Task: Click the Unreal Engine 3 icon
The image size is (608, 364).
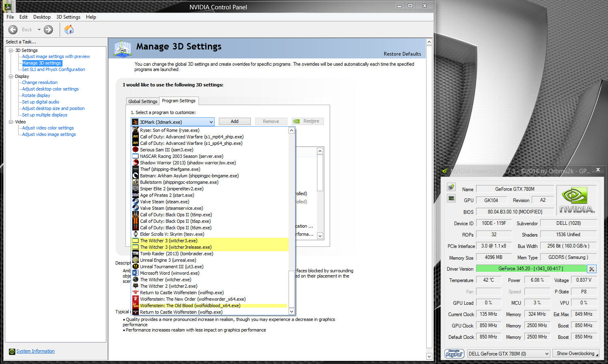Action: pos(136,260)
